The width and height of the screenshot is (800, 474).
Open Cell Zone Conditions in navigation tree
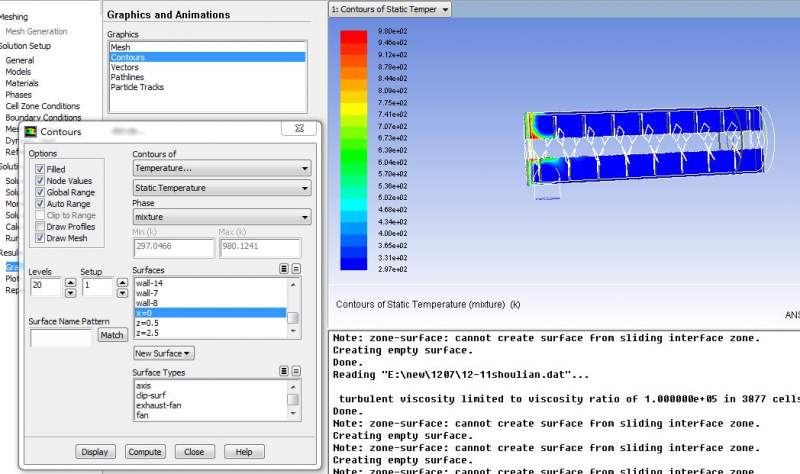point(43,106)
